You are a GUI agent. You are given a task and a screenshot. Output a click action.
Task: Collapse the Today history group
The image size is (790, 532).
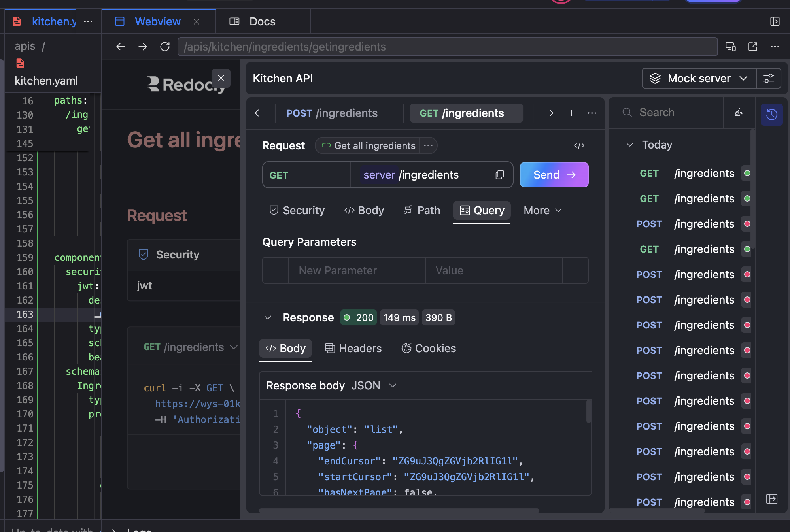(x=630, y=145)
